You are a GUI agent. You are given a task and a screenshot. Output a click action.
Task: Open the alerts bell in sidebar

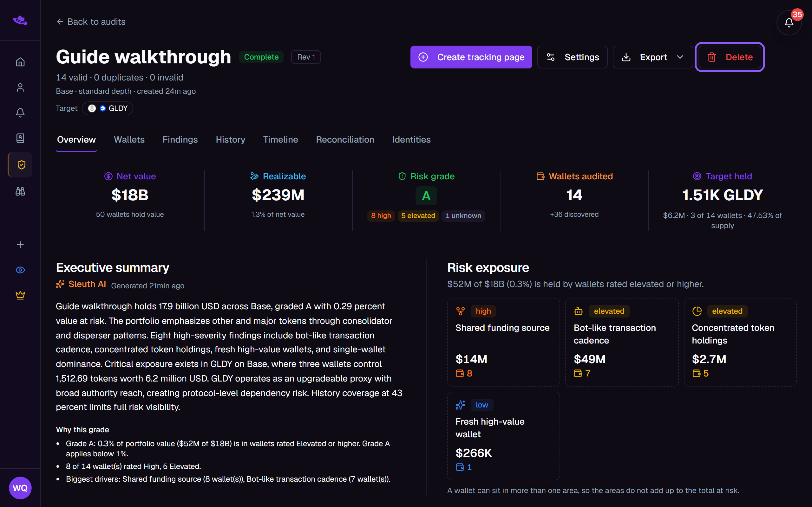[x=20, y=113]
